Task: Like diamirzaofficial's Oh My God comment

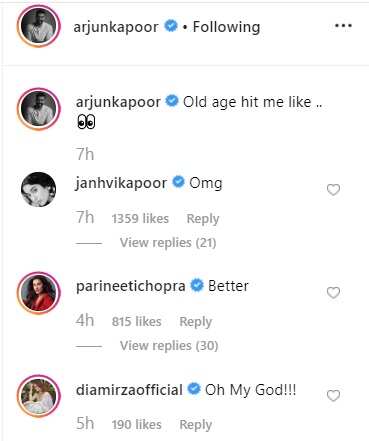Action: point(333,396)
